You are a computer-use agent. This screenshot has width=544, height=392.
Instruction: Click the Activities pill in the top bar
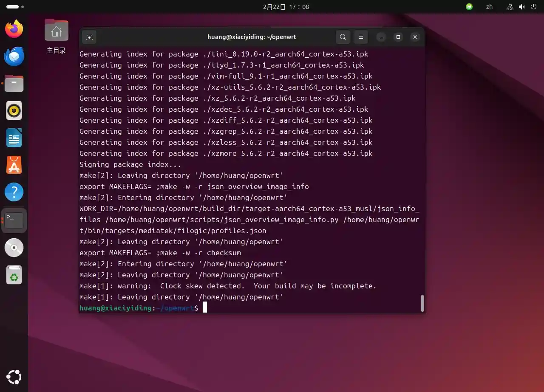pos(15,7)
